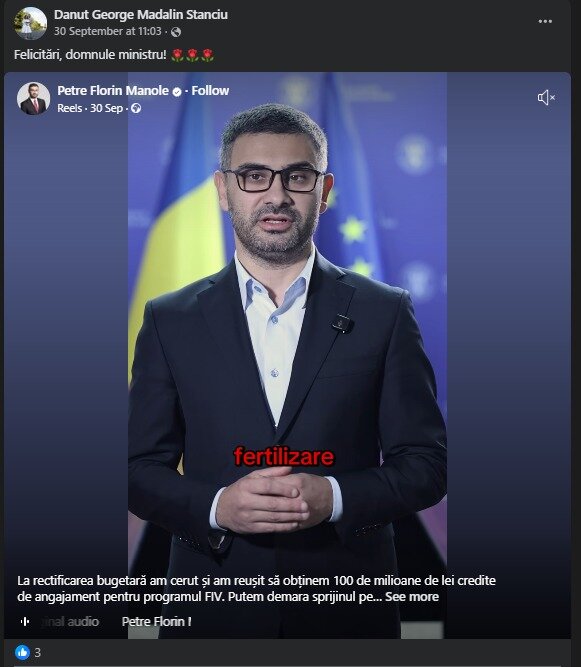Screen dimensions: 581x667
Task: Open the Petre Florin Manole page name link
Action: point(113,91)
